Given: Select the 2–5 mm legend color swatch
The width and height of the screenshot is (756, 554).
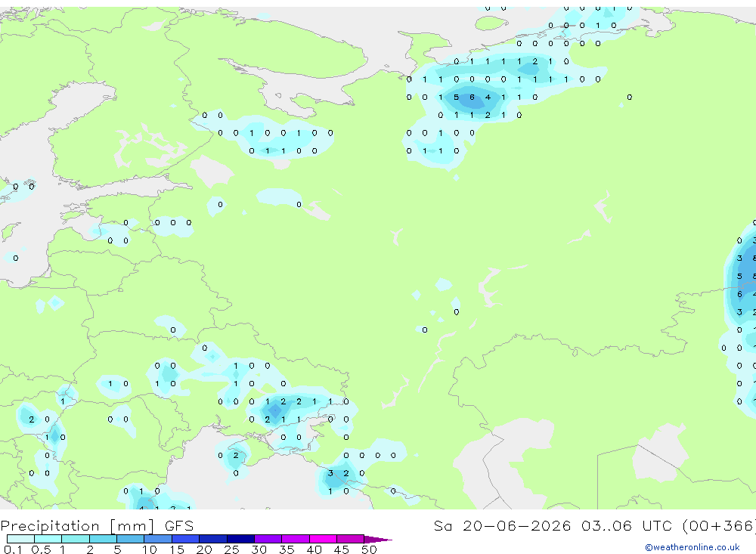Looking at the screenshot, I should click(x=103, y=539).
